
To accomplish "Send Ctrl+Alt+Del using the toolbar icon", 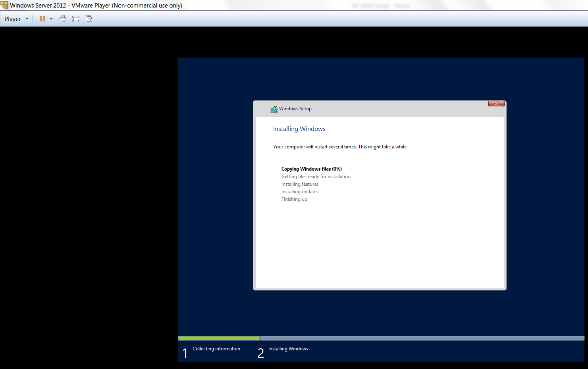I will tap(63, 19).
